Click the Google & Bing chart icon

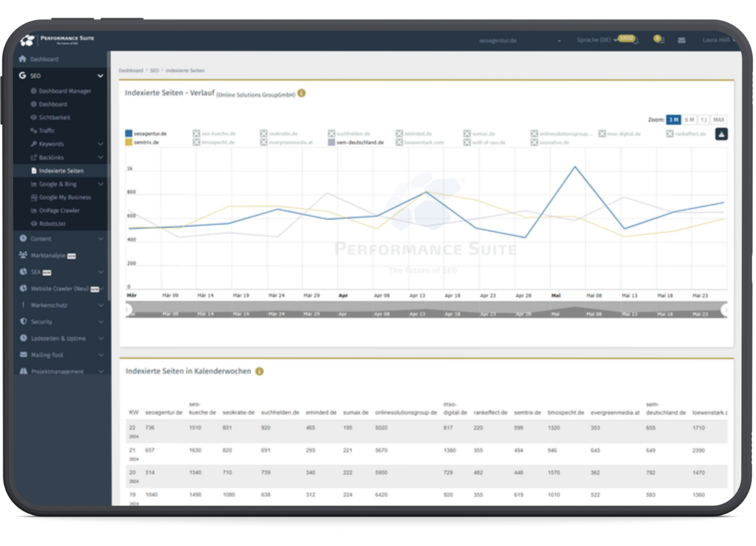34,184
